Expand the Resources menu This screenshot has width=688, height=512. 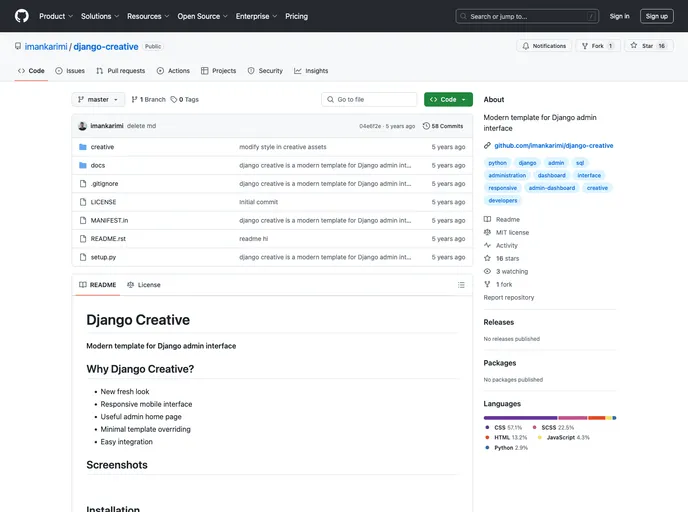148,16
